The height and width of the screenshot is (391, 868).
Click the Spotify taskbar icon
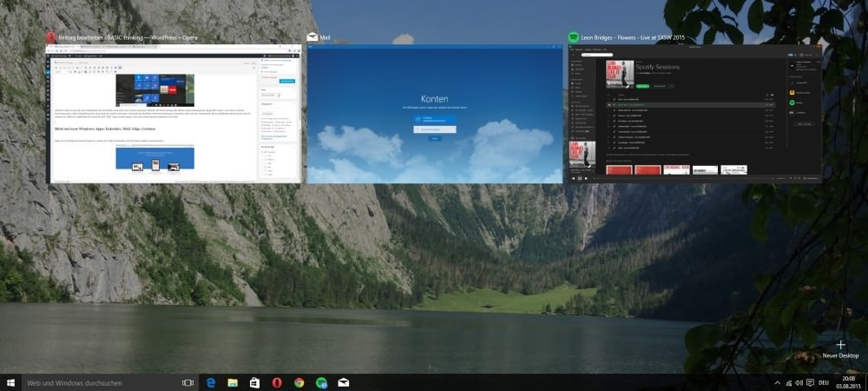coord(321,382)
